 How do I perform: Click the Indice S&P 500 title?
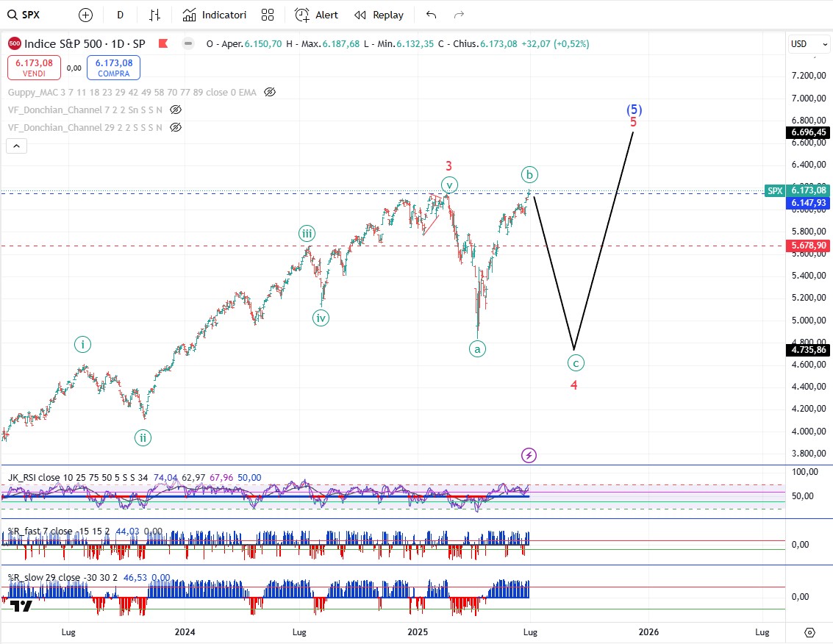(85, 43)
